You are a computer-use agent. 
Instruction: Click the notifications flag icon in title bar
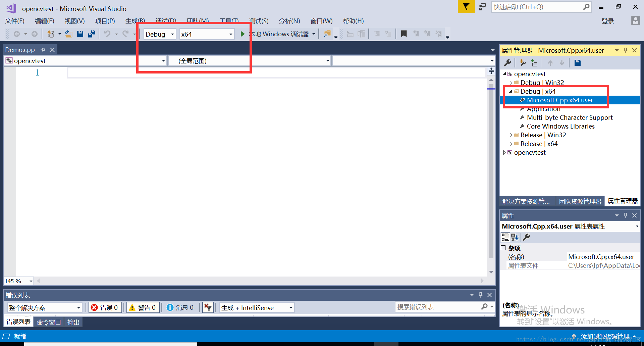(466, 7)
